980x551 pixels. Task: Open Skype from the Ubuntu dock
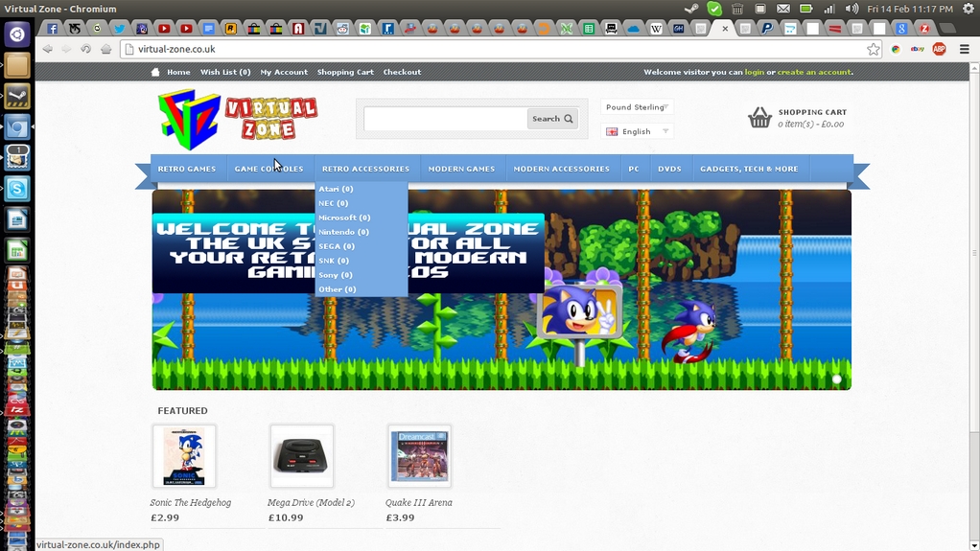coord(17,188)
